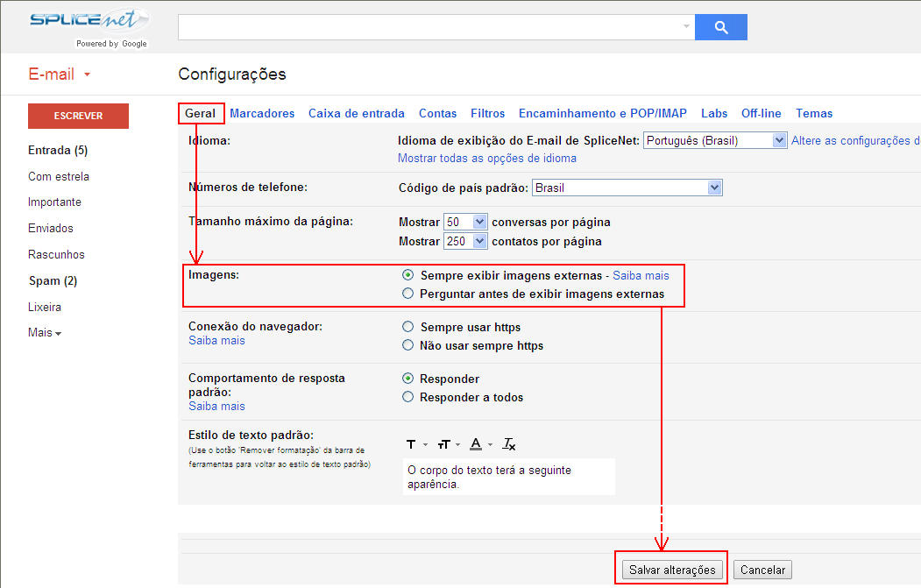Choose Responder a todos option
The height and width of the screenshot is (588, 921).
[407, 396]
